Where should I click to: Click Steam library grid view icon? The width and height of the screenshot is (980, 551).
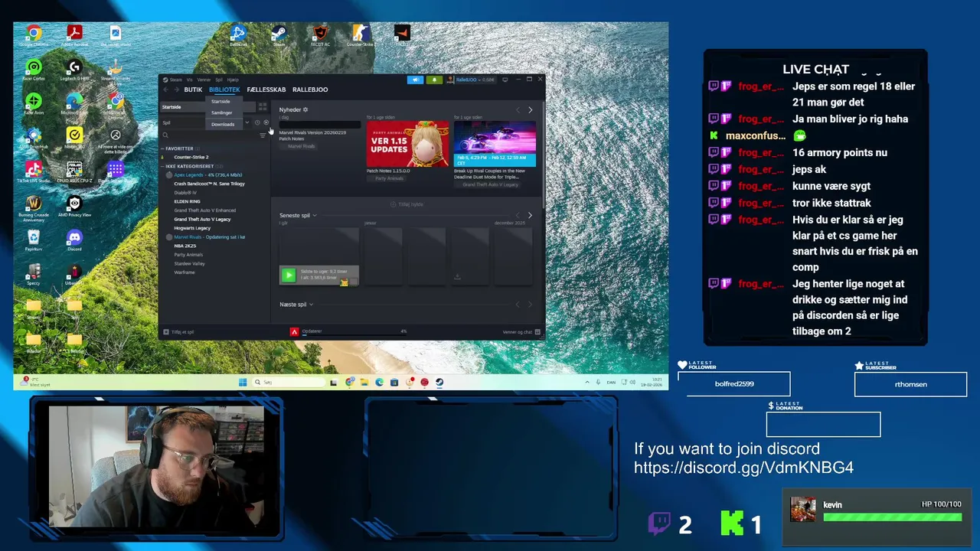coord(263,107)
